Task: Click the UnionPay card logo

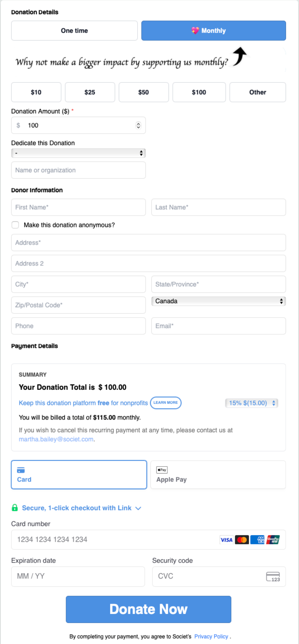Action: 273,540
